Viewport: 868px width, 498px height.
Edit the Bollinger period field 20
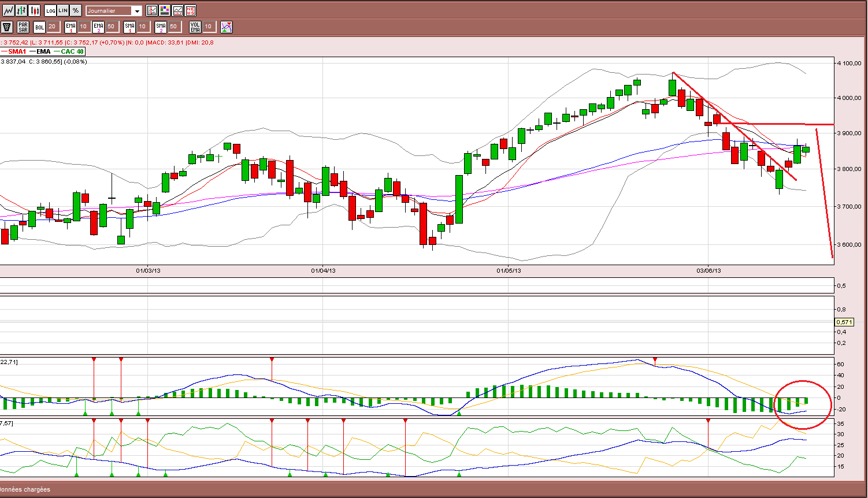coord(53,27)
